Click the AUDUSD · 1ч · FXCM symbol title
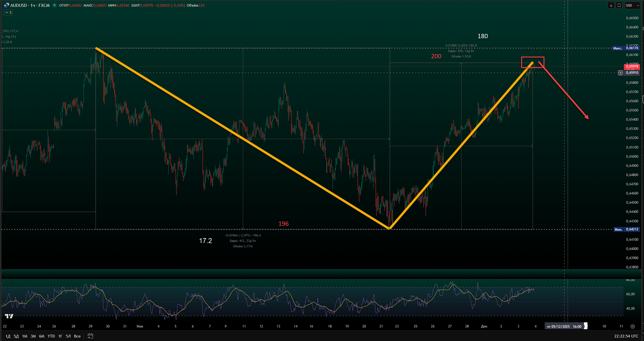The height and width of the screenshot is (341, 644). coord(30,5)
